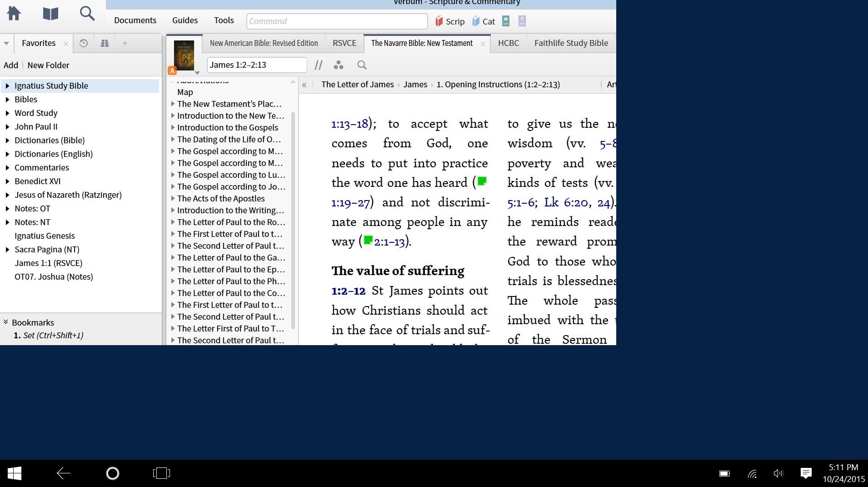Switch to the HCBC tab
Viewport: 868px width, 487px height.
(x=509, y=43)
